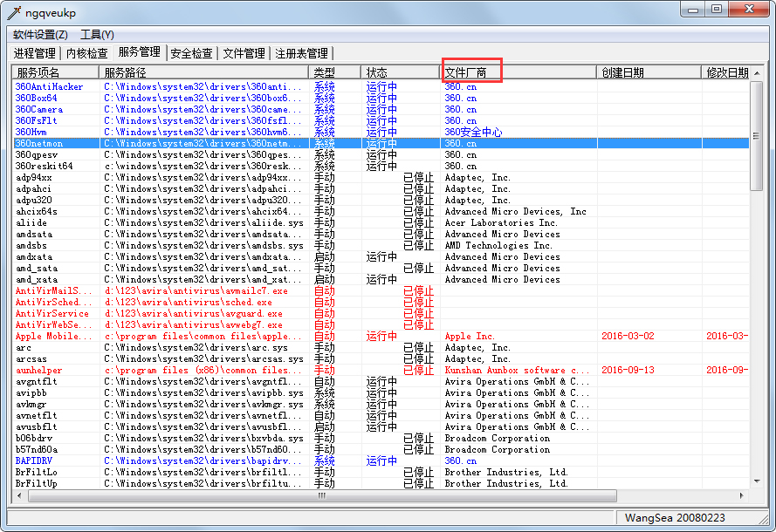Open the 安全检查 tab

click(191, 53)
